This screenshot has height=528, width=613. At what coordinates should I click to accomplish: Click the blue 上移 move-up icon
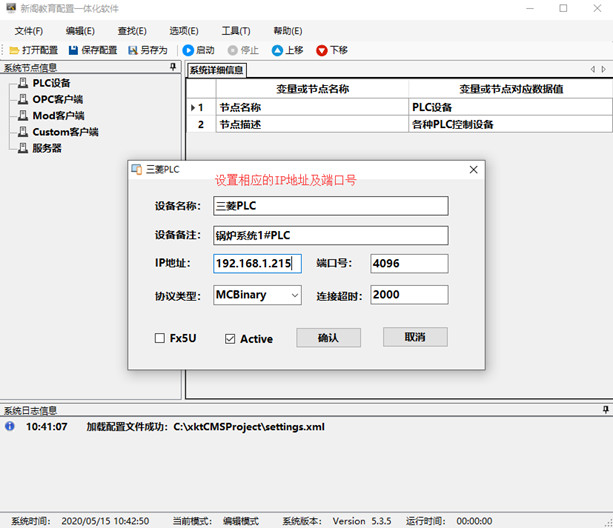point(277,50)
